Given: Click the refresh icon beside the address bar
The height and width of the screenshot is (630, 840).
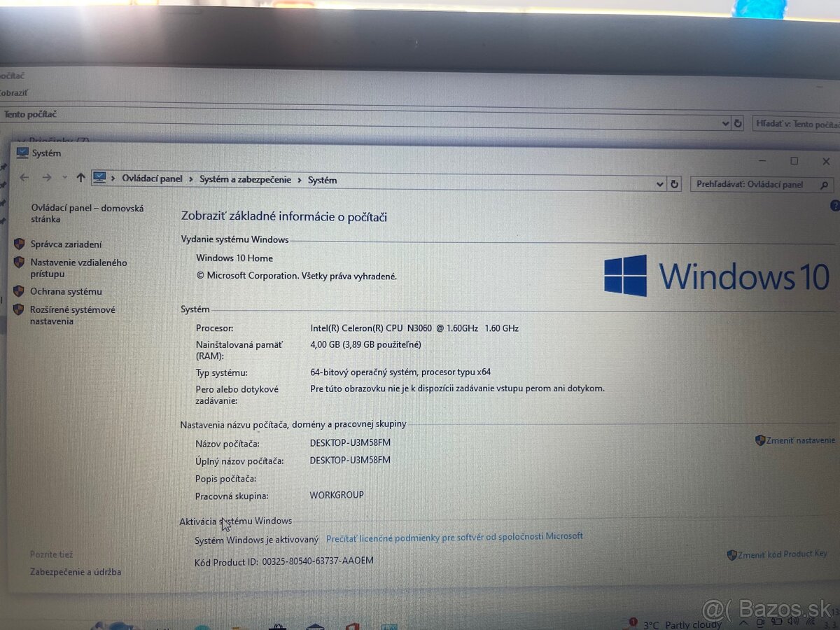Looking at the screenshot, I should 674,183.
